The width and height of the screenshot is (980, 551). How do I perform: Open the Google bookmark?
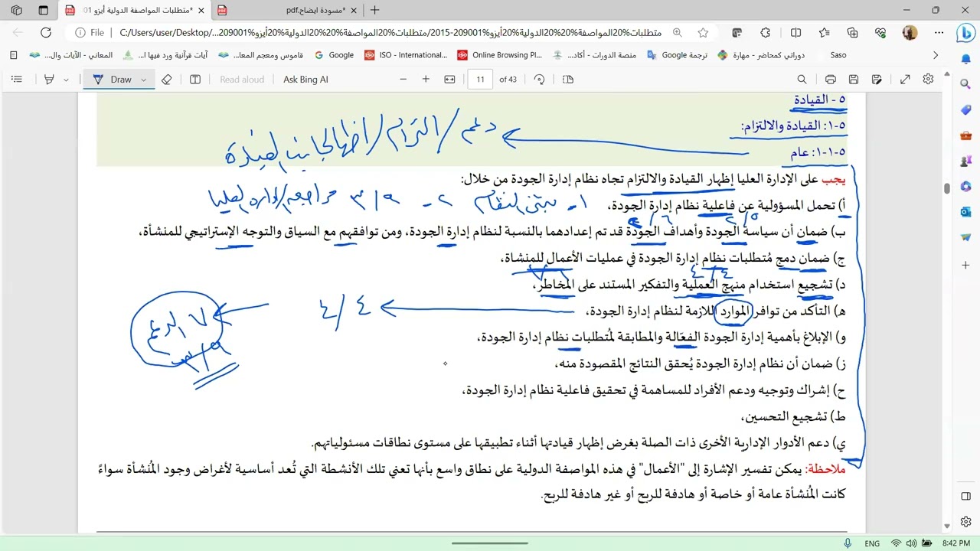click(334, 55)
